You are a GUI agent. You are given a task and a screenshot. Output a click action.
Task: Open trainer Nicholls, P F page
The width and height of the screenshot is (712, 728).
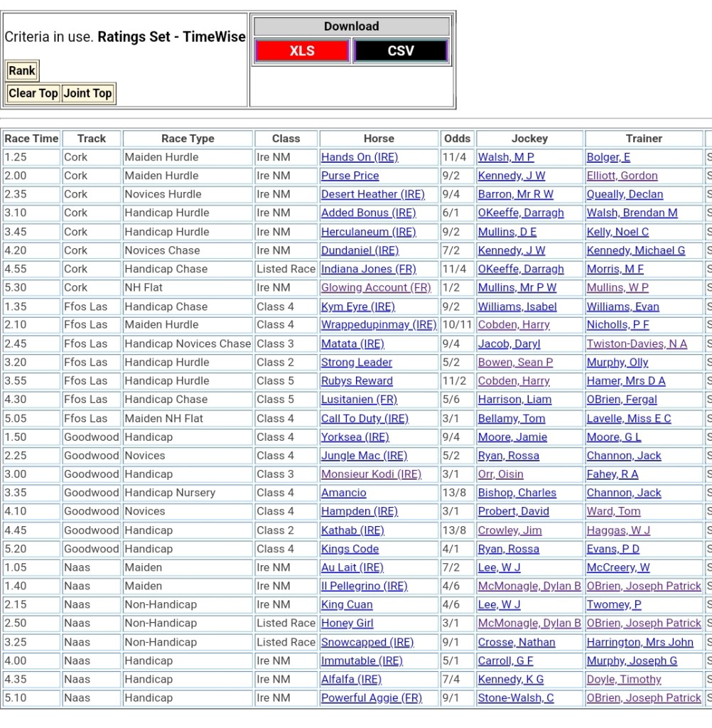tap(617, 325)
